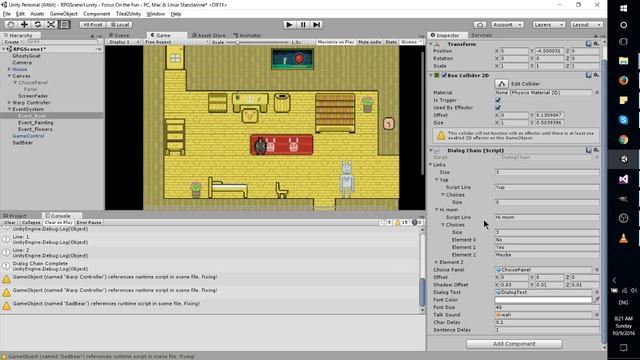Select Event_Painting in Hierarchy

pos(35,122)
